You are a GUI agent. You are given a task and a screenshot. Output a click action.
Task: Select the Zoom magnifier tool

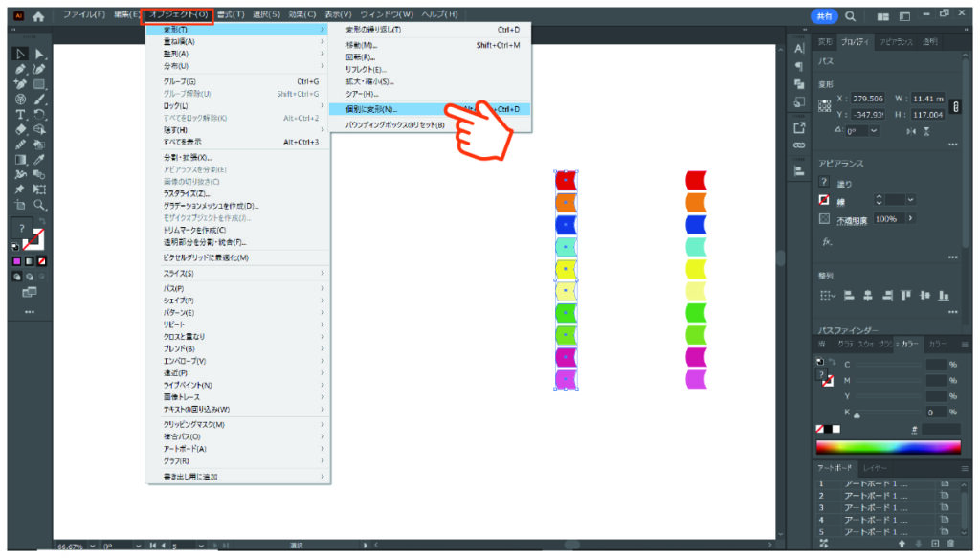[x=39, y=205]
